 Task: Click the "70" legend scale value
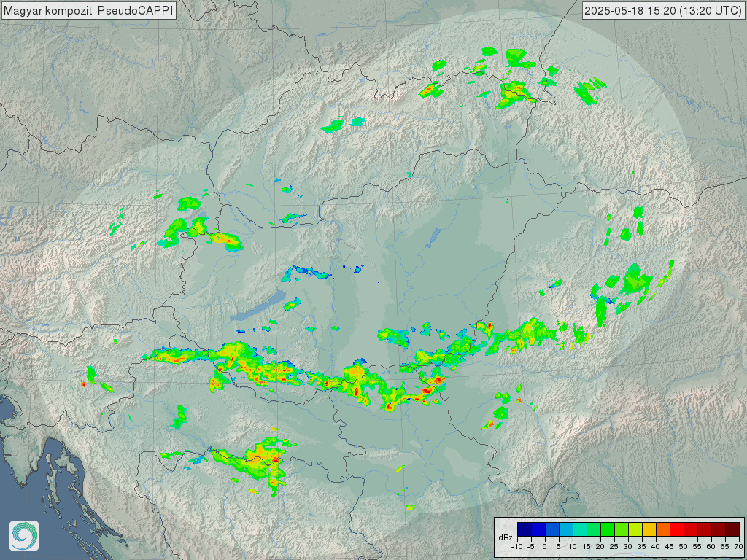tap(738, 547)
